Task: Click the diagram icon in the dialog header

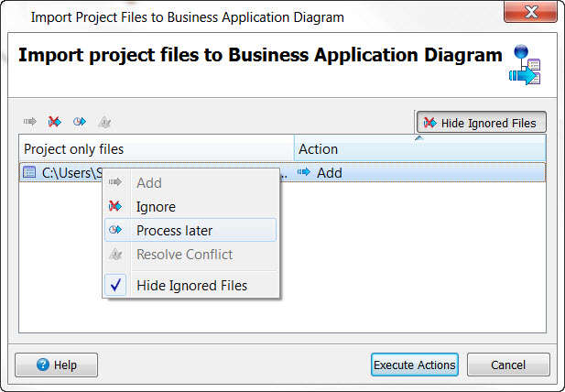Action: 527,64
